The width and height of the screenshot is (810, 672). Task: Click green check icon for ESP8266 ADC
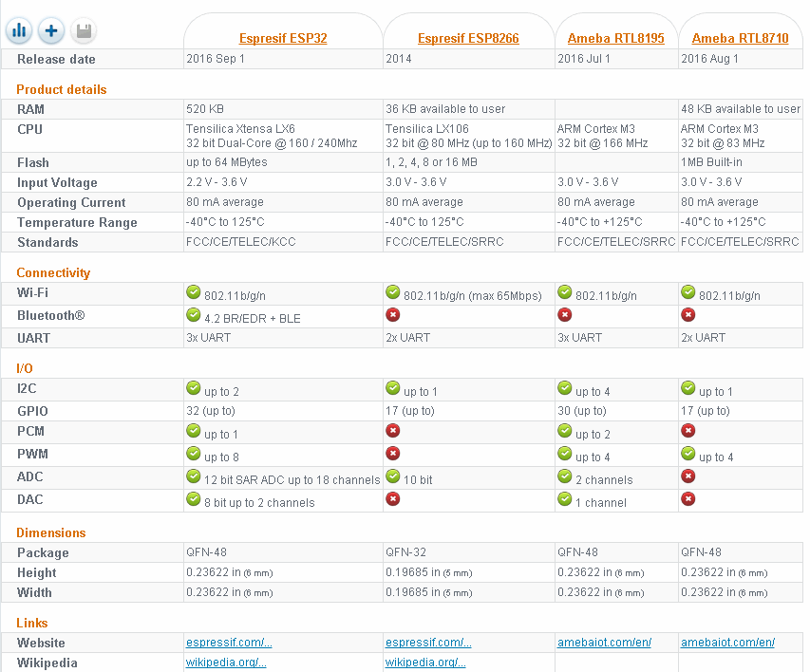tap(392, 476)
